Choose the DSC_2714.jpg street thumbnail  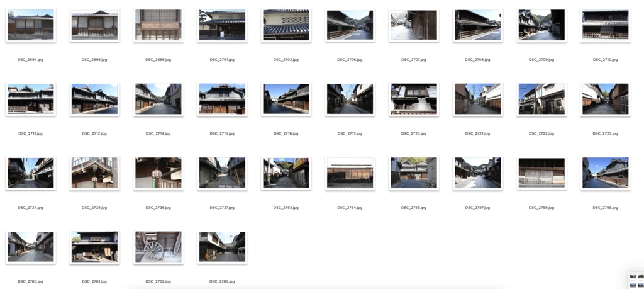pyautogui.click(x=158, y=99)
